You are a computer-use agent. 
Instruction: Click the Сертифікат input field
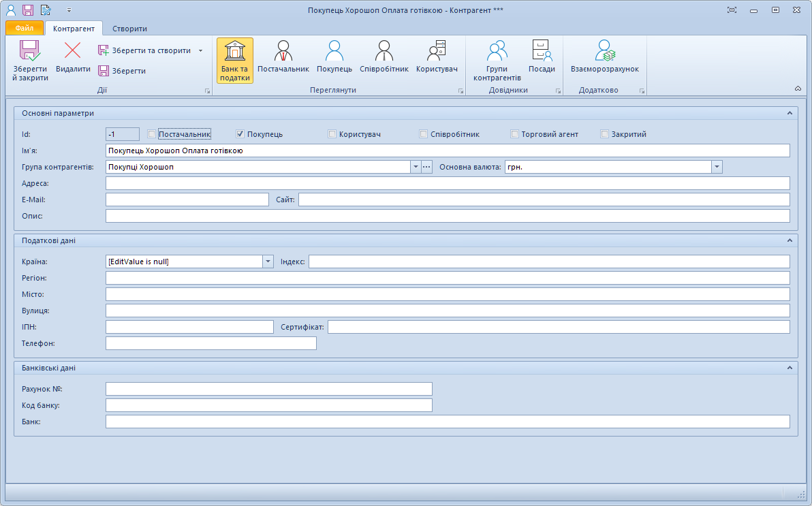(x=559, y=327)
